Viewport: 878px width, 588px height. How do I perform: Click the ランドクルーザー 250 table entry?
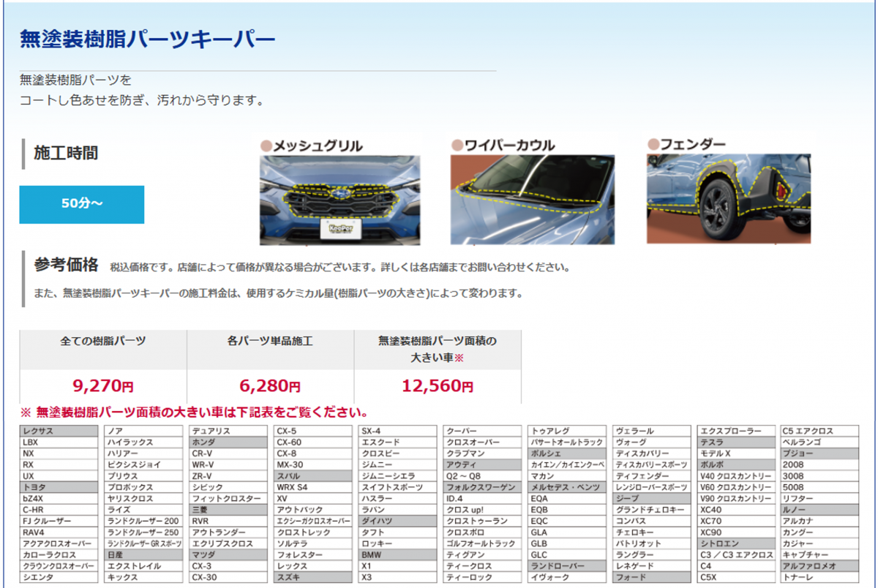coord(143,532)
